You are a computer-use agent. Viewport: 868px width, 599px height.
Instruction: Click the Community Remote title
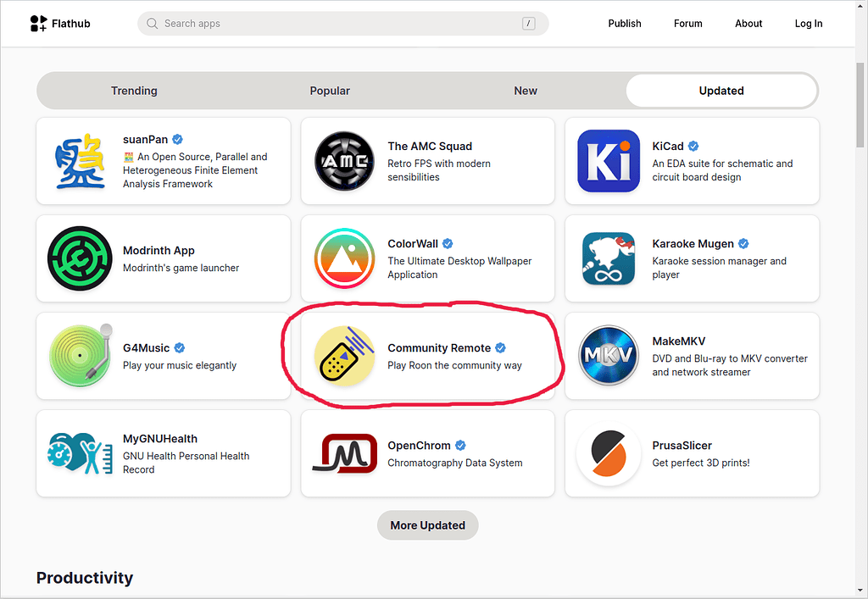[x=439, y=348]
